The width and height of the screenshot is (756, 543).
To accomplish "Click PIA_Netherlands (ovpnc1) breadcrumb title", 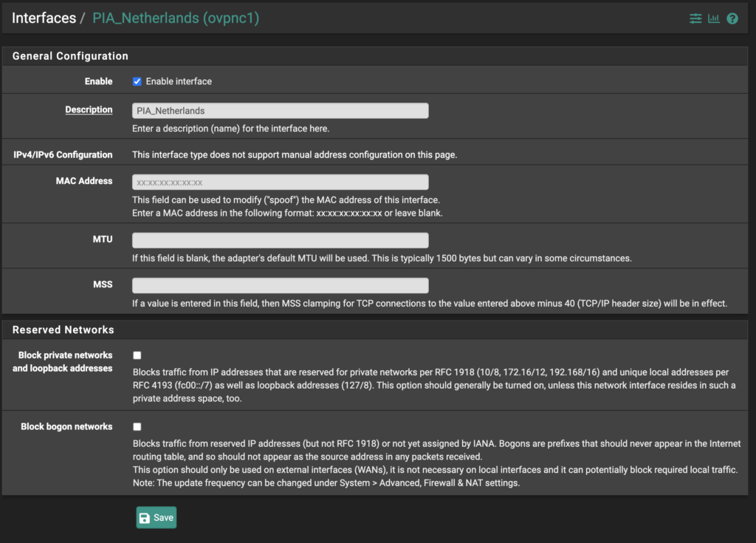I will coord(175,18).
